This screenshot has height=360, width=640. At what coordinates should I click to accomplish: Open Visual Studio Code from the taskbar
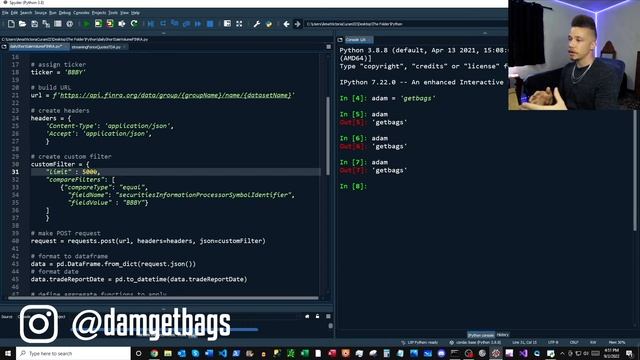(x=223, y=353)
